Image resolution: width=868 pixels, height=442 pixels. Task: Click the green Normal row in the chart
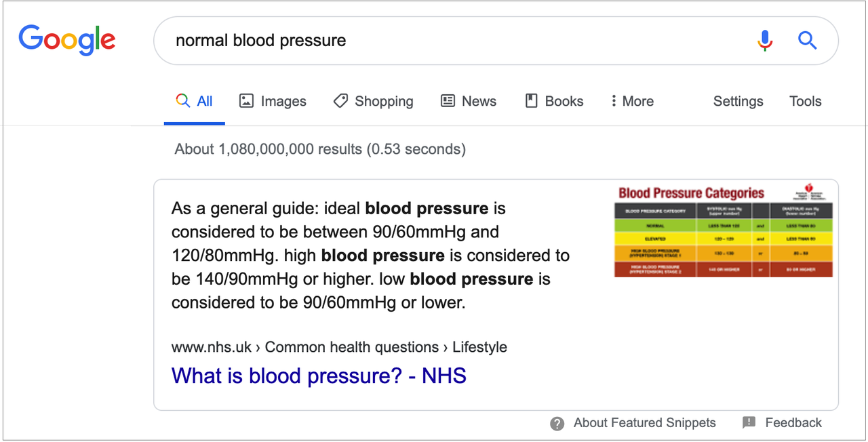click(x=724, y=226)
